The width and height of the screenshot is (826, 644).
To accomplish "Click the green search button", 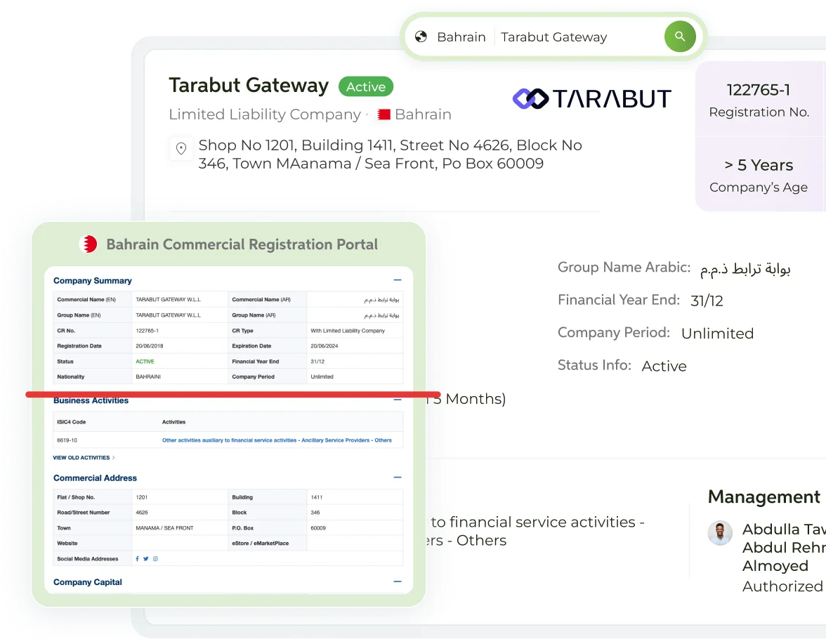I will coord(680,37).
